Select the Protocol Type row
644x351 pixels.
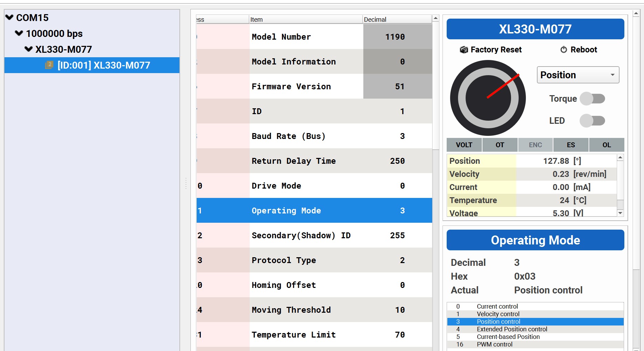click(314, 260)
